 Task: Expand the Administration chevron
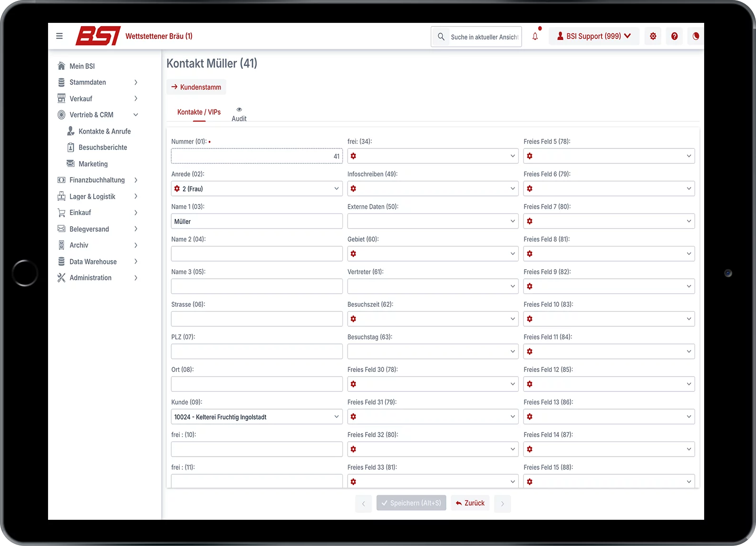(136, 278)
